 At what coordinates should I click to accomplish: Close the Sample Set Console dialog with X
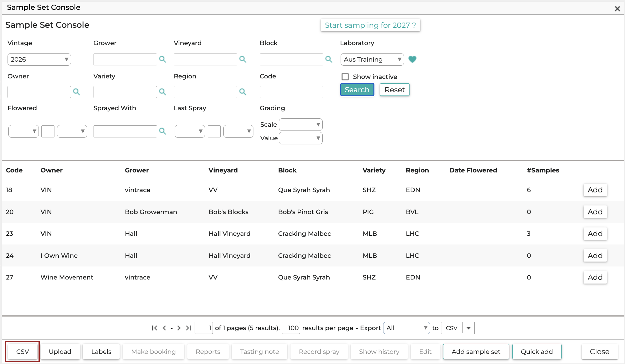pyautogui.click(x=617, y=9)
